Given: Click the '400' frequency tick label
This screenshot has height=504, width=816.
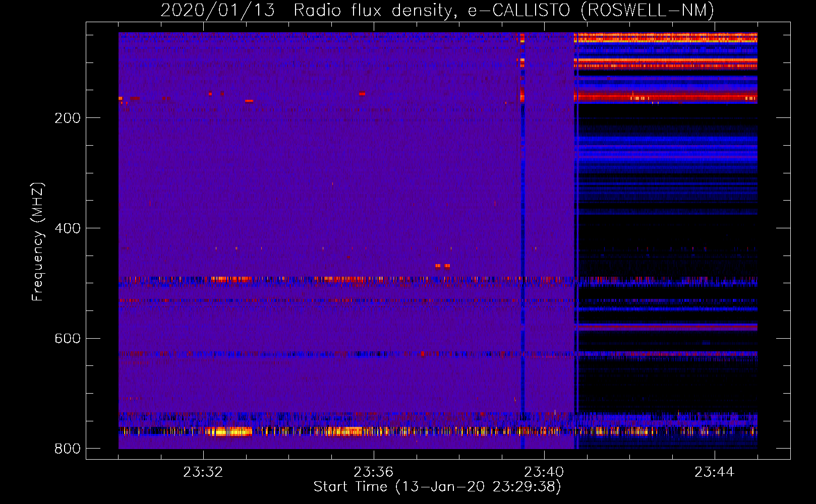Looking at the screenshot, I should tap(68, 228).
